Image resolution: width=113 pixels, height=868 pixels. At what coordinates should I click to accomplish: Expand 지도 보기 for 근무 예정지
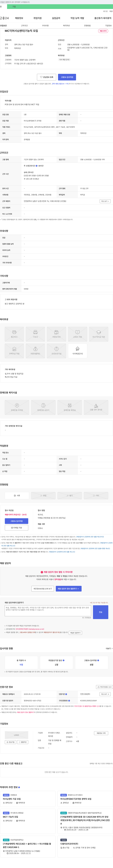click(x=105, y=201)
